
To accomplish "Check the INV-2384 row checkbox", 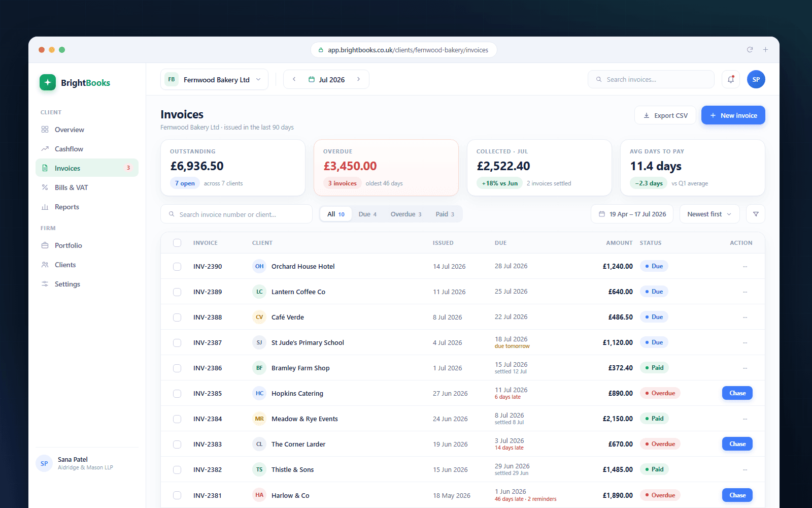I will pyautogui.click(x=177, y=419).
